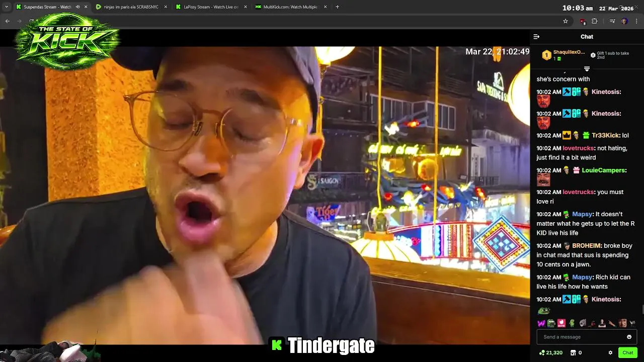Open chat settings gear icon
644x362 pixels.
[610, 353]
